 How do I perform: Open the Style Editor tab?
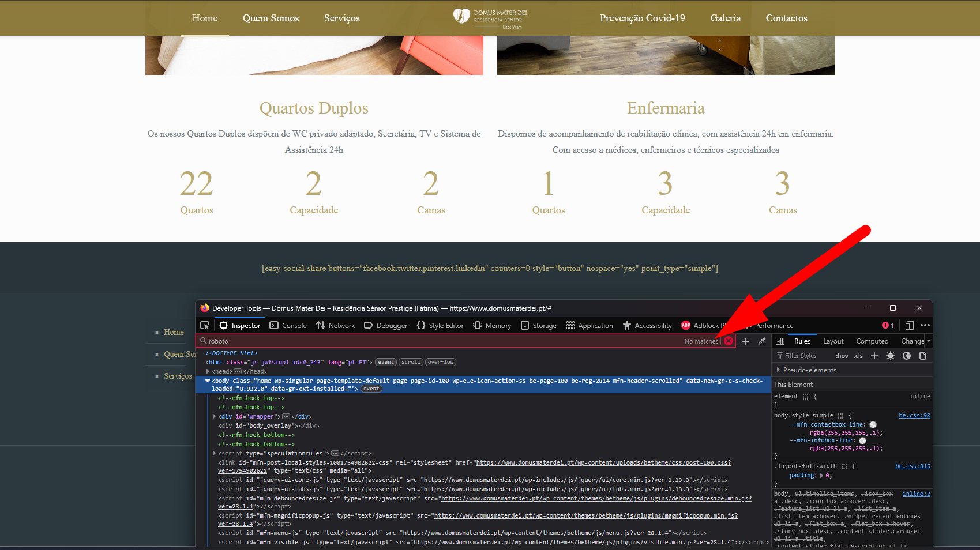click(x=440, y=326)
